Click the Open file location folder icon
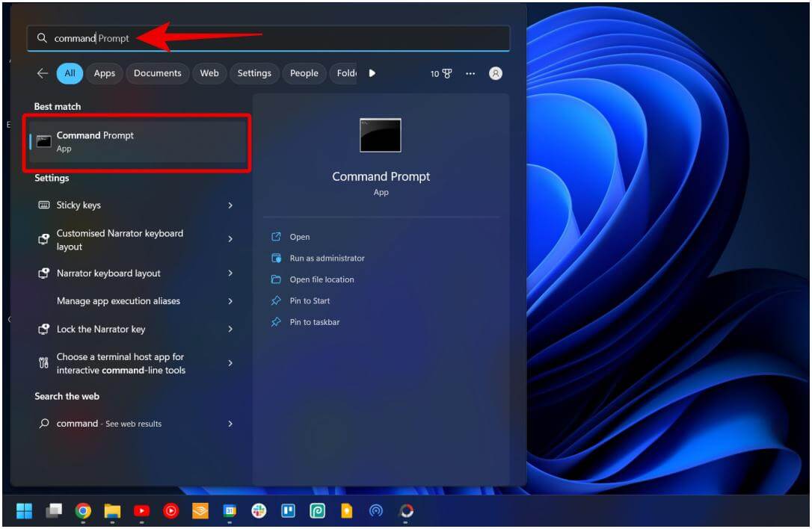 click(276, 279)
